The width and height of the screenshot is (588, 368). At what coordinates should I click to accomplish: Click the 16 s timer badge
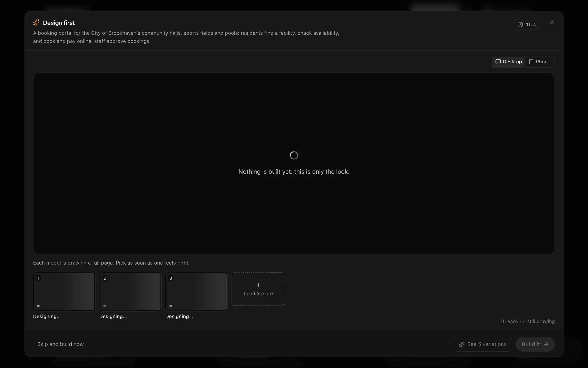[526, 25]
